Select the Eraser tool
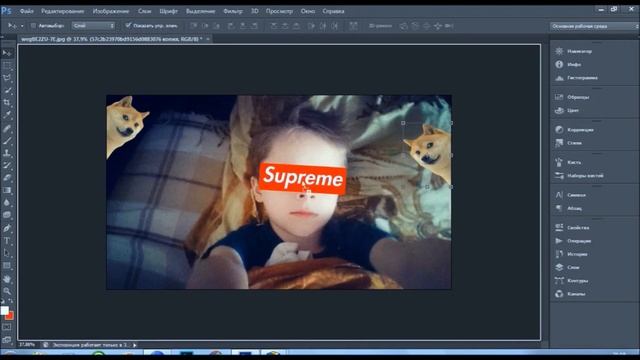 point(7,178)
